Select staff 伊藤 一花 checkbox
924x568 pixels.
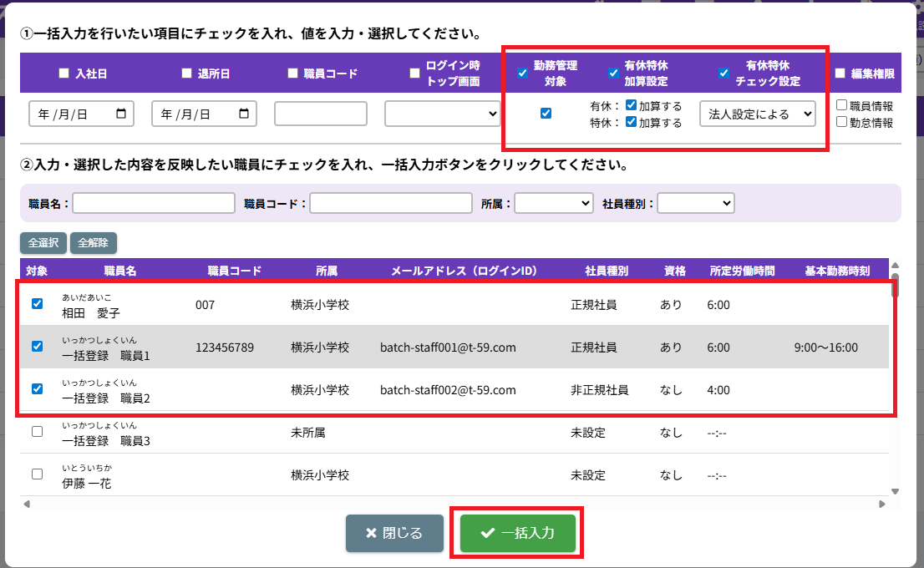37,474
